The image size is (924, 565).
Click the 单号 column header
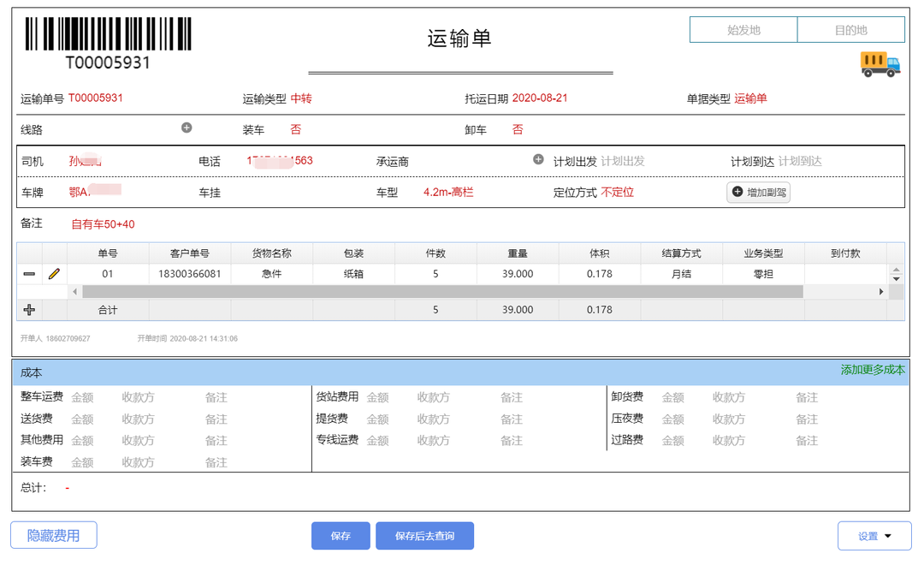pos(108,253)
